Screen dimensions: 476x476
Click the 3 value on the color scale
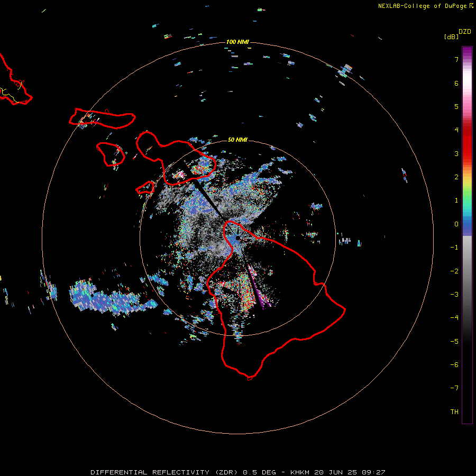(x=456, y=153)
